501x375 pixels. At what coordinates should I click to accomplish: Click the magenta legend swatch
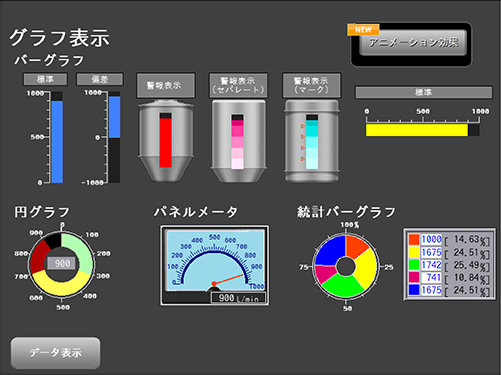pyautogui.click(x=414, y=277)
